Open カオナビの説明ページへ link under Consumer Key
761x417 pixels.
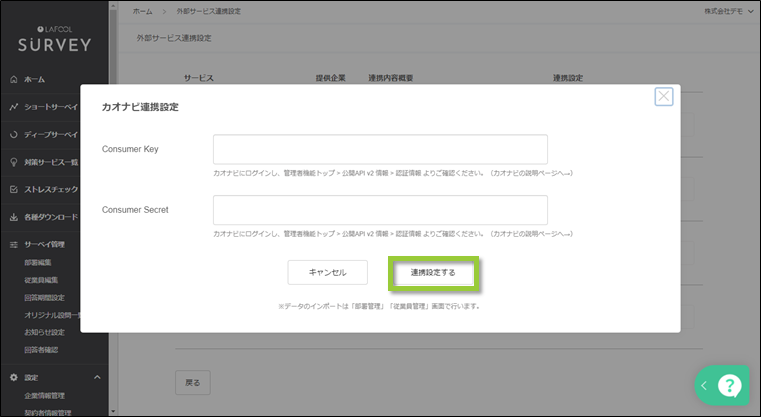531,173
